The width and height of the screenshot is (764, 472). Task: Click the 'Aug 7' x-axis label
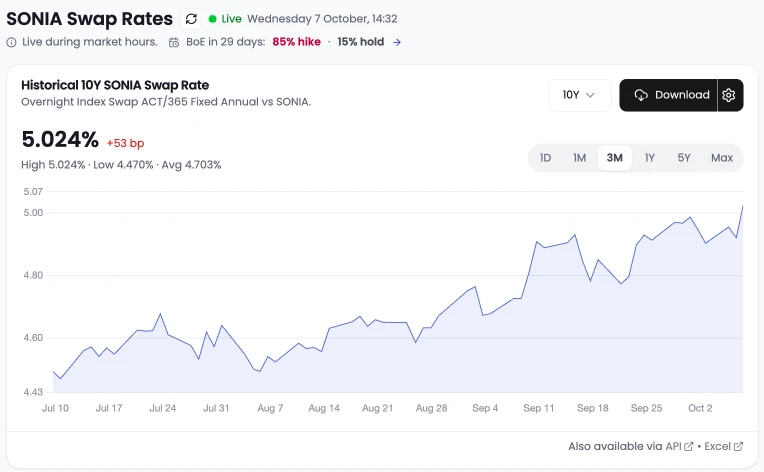[270, 408]
